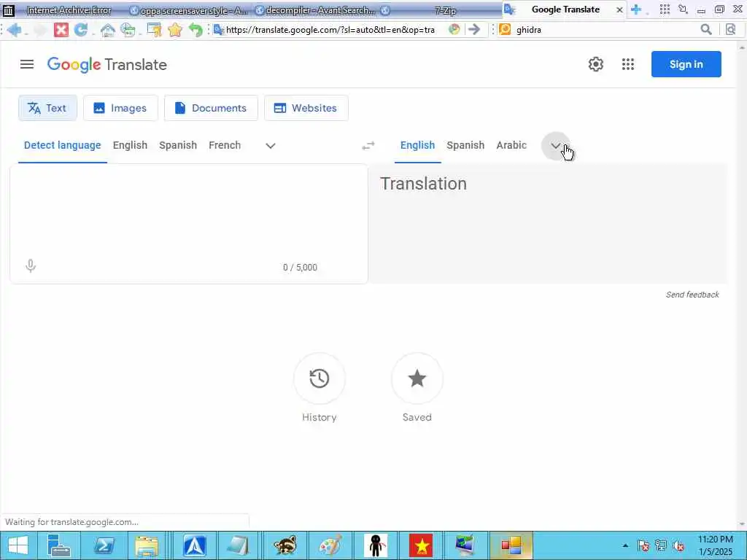This screenshot has height=560, width=747.
Task: Open the notepad taskbar app
Action: click(x=238, y=545)
